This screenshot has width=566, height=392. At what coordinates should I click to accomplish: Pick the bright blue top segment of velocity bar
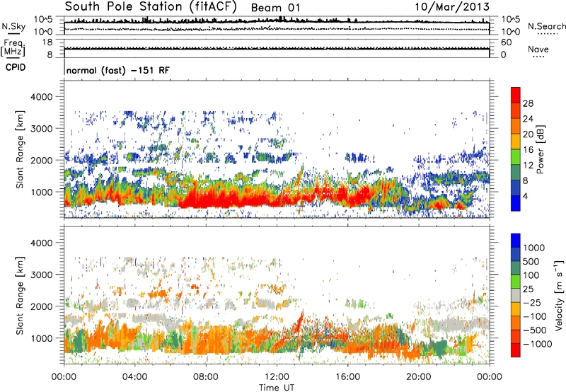point(516,241)
